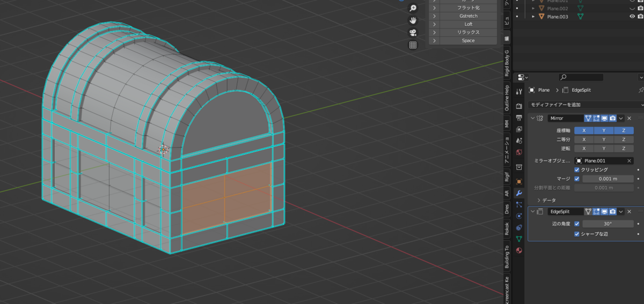The height and width of the screenshot is (304, 644).
Task: Open the wrench Modifier properties tab
Action: click(519, 193)
